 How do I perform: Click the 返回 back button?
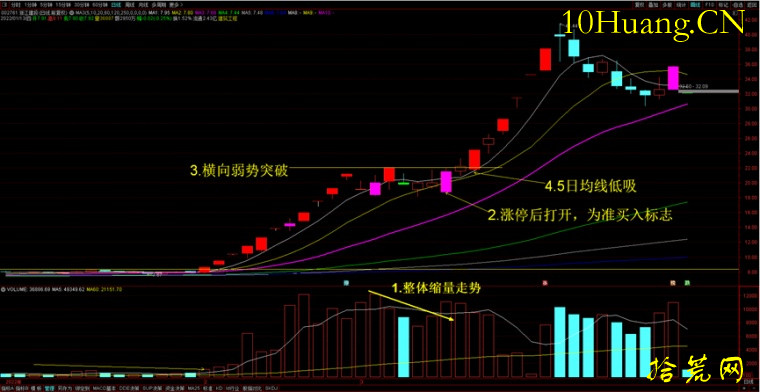[x=752, y=5]
